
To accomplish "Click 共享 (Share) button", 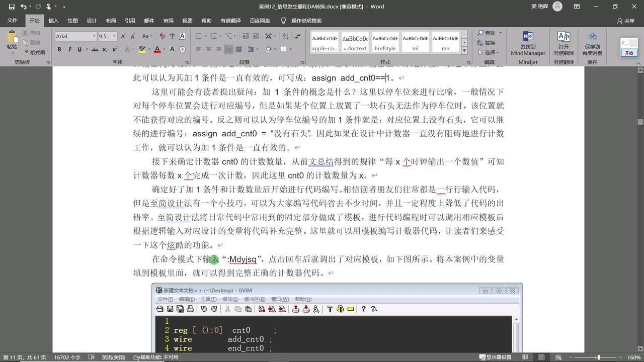I will point(626,21).
